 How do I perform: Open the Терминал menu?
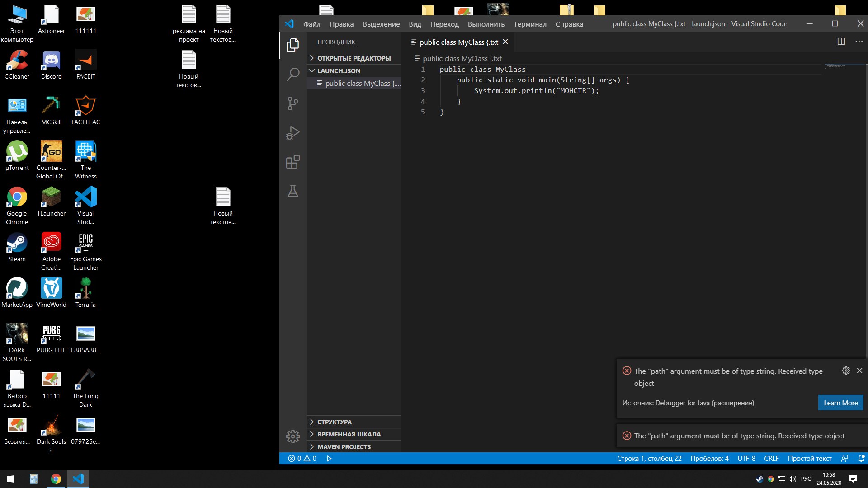530,24
